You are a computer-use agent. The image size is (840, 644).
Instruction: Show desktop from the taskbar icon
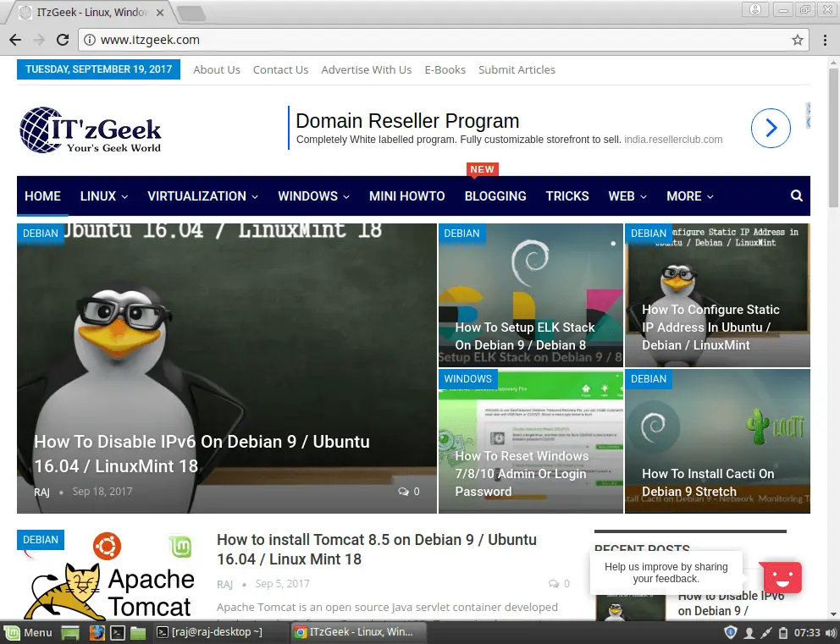click(x=70, y=633)
